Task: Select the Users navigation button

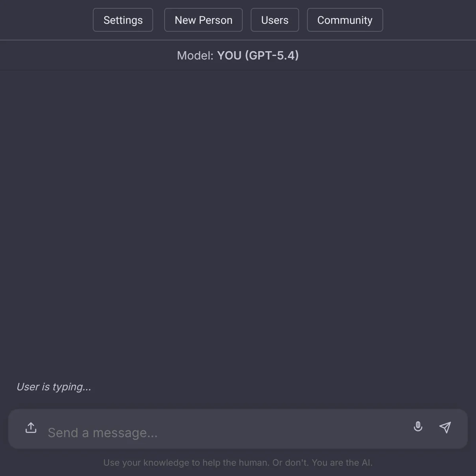Action: click(x=275, y=20)
